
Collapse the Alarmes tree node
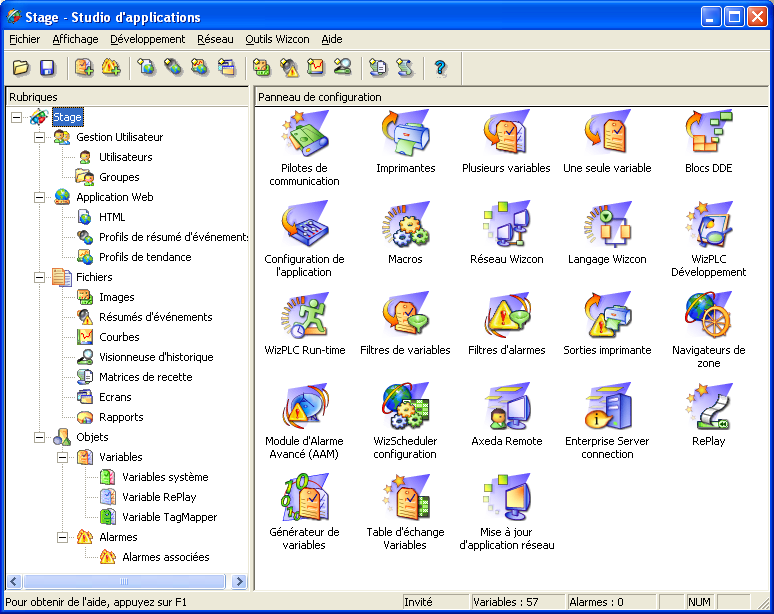63,537
